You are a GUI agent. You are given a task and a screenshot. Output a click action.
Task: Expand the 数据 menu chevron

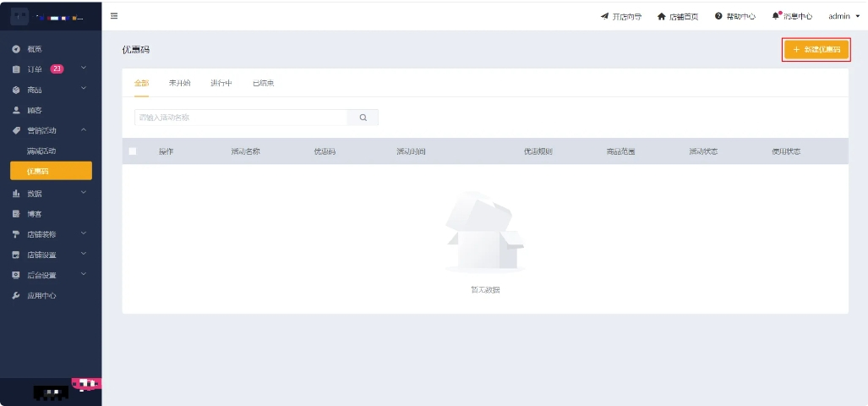[84, 192]
